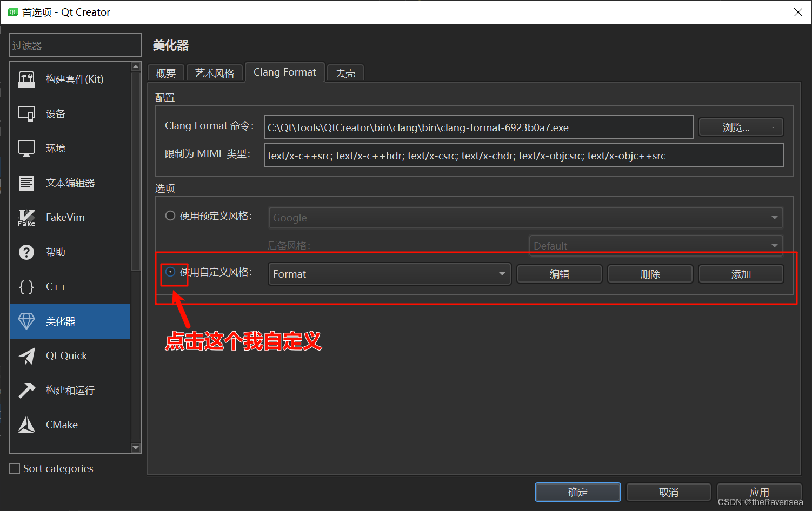
Task: Select the 环境 monitor icon
Action: [x=26, y=149]
